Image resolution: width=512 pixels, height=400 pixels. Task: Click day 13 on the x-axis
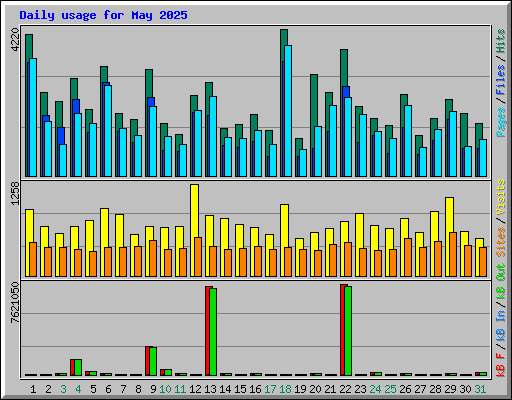(x=210, y=389)
